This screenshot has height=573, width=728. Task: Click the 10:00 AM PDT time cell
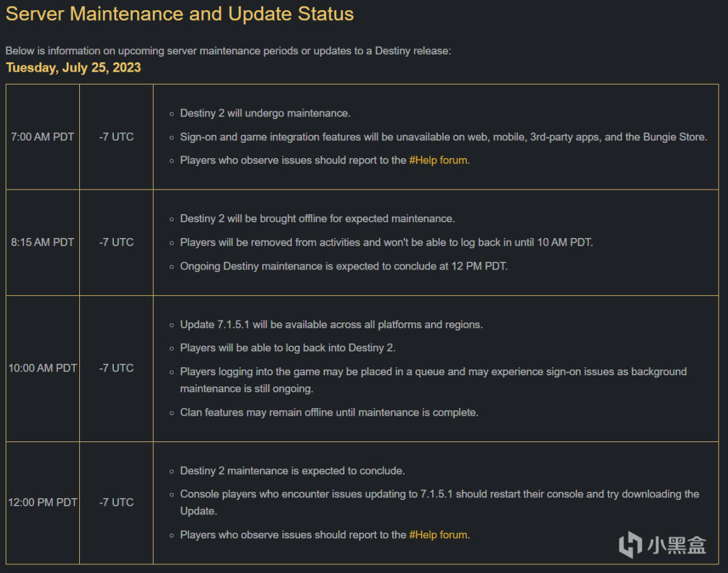pyautogui.click(x=43, y=368)
